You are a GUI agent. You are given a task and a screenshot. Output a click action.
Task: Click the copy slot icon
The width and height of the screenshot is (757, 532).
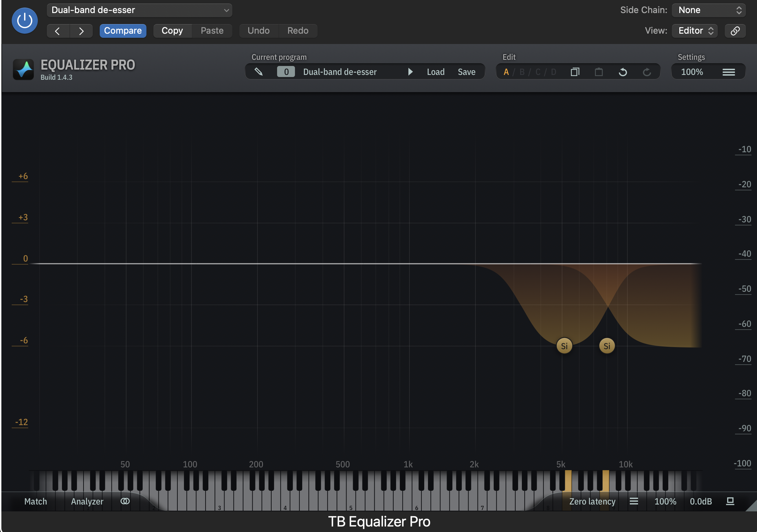[x=575, y=72]
